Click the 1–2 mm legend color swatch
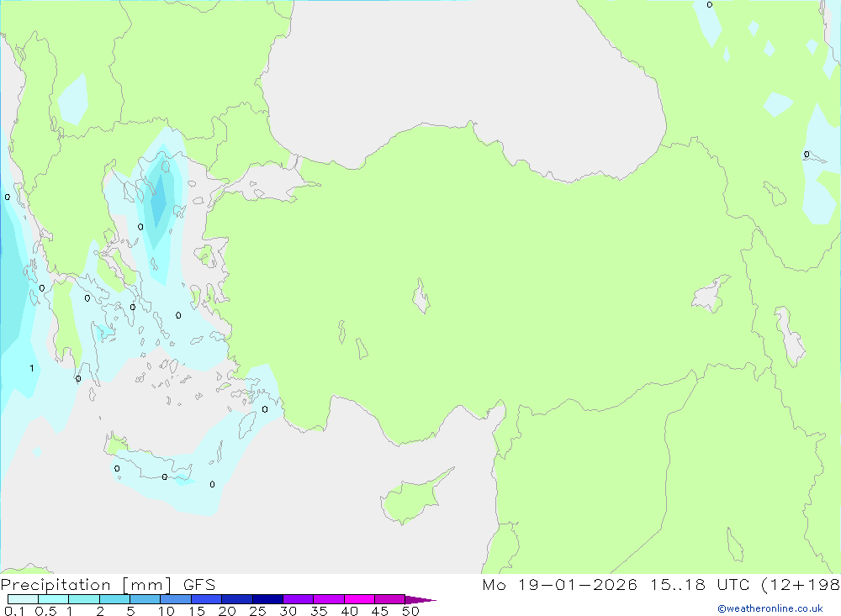 (84, 599)
